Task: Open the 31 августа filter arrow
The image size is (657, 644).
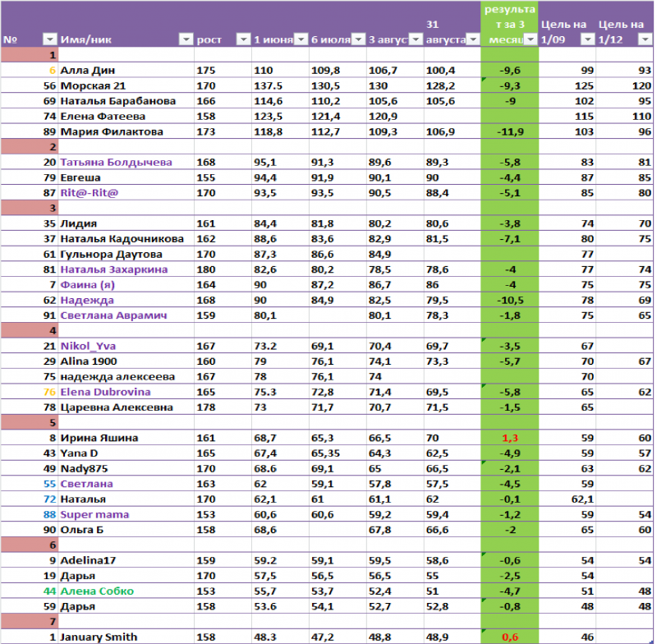Action: click(472, 39)
